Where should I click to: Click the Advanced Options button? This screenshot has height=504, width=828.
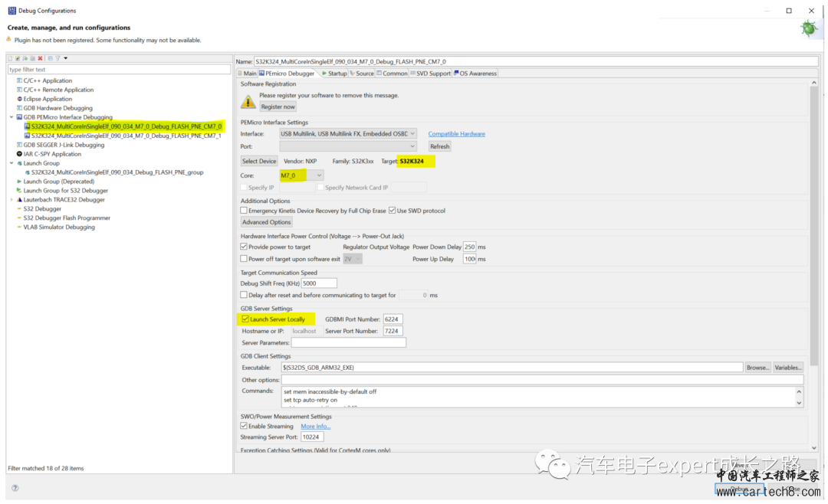[266, 222]
